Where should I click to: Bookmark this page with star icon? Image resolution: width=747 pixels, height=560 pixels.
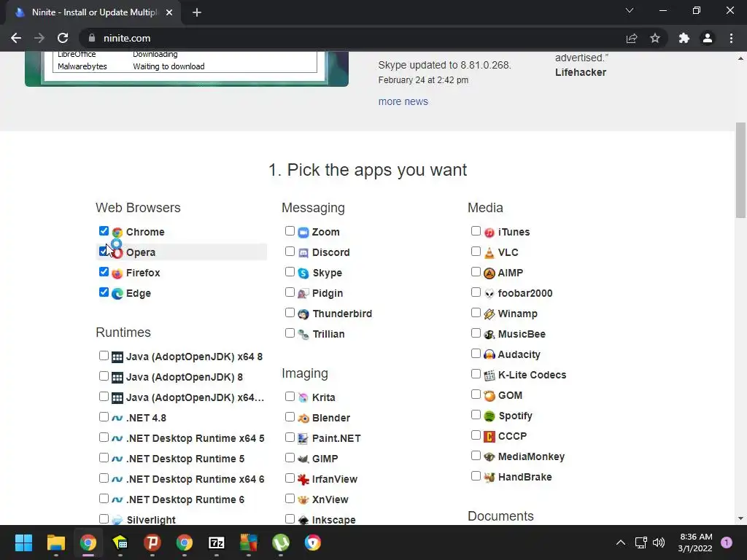click(655, 38)
